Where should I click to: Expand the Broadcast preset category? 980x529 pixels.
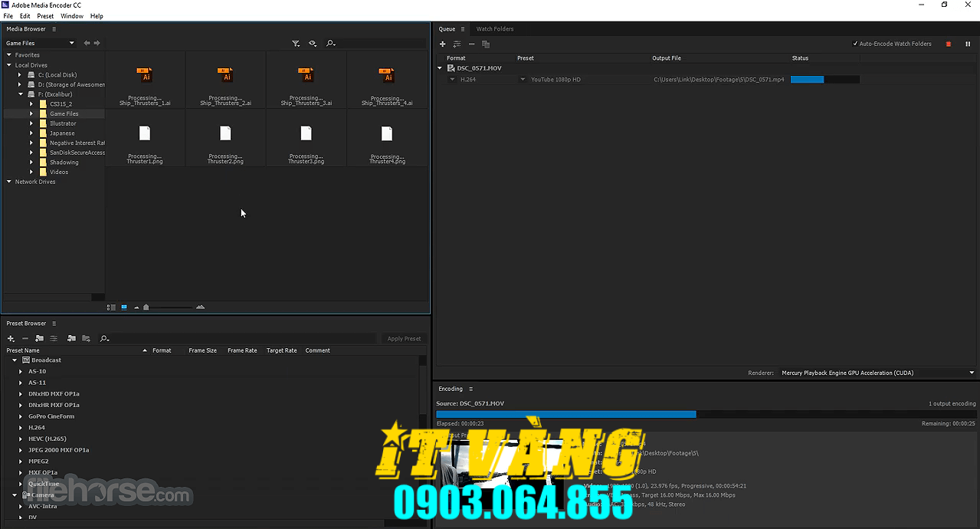point(14,360)
